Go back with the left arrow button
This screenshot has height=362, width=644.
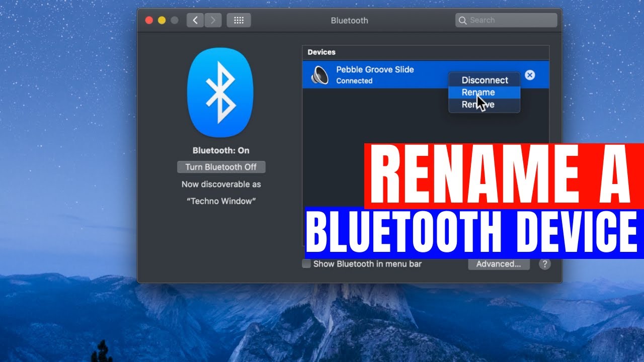[x=195, y=20]
